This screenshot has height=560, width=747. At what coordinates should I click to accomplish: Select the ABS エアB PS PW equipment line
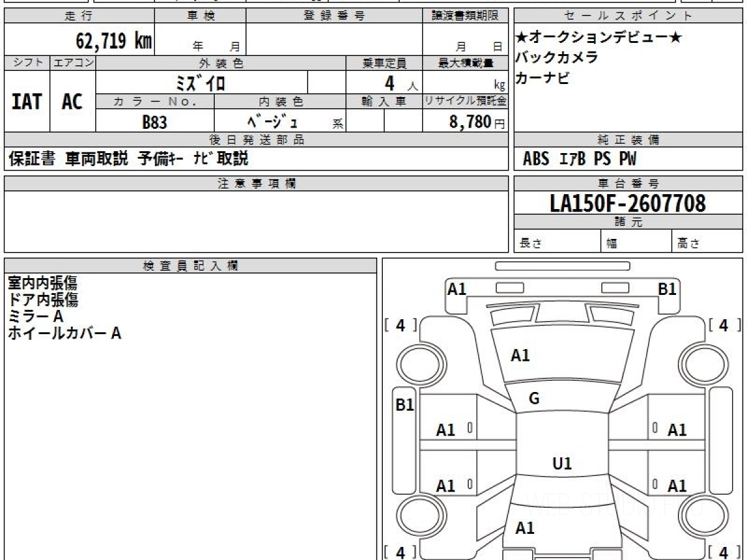(x=580, y=159)
